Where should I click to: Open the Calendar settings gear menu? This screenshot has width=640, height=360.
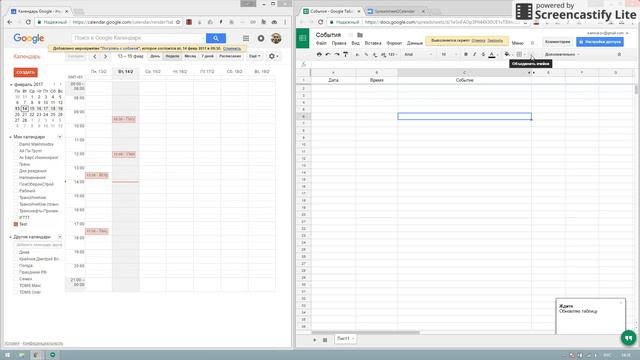tap(273, 56)
